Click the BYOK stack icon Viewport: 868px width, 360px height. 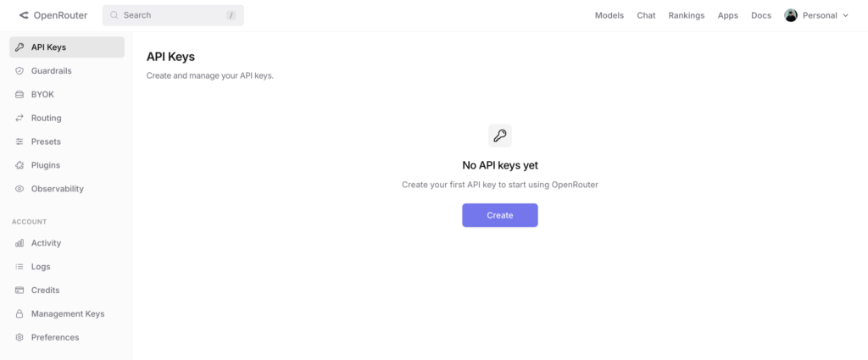click(19, 95)
